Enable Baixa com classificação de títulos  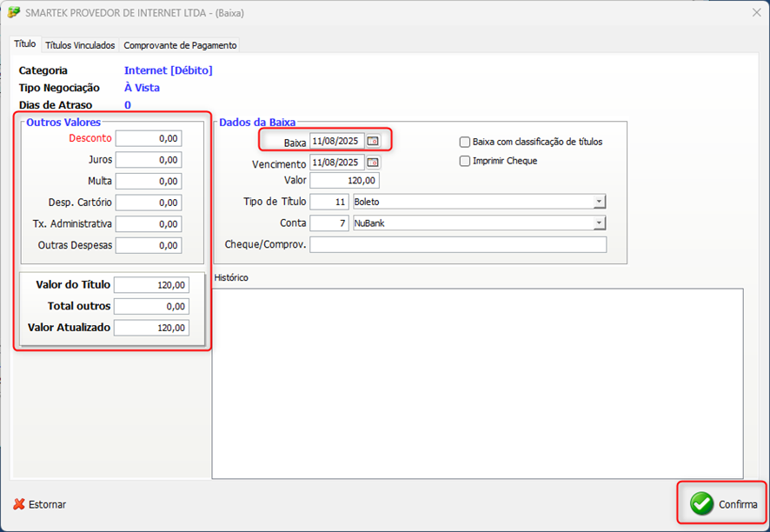click(465, 142)
